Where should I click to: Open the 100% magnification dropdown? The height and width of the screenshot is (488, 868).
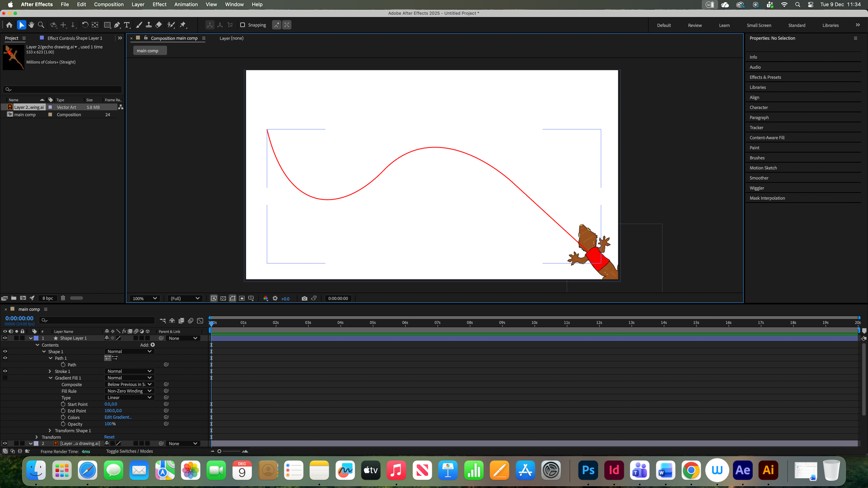pyautogui.click(x=145, y=298)
